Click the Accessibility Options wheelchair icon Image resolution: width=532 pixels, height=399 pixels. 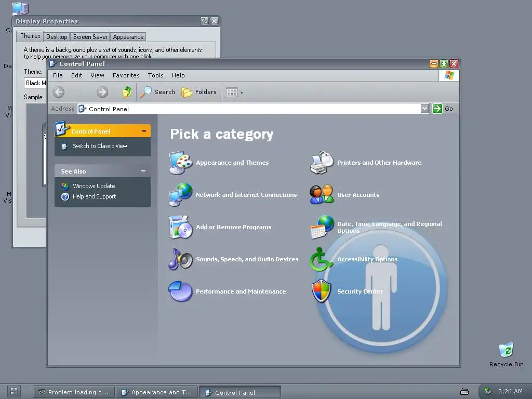click(320, 259)
